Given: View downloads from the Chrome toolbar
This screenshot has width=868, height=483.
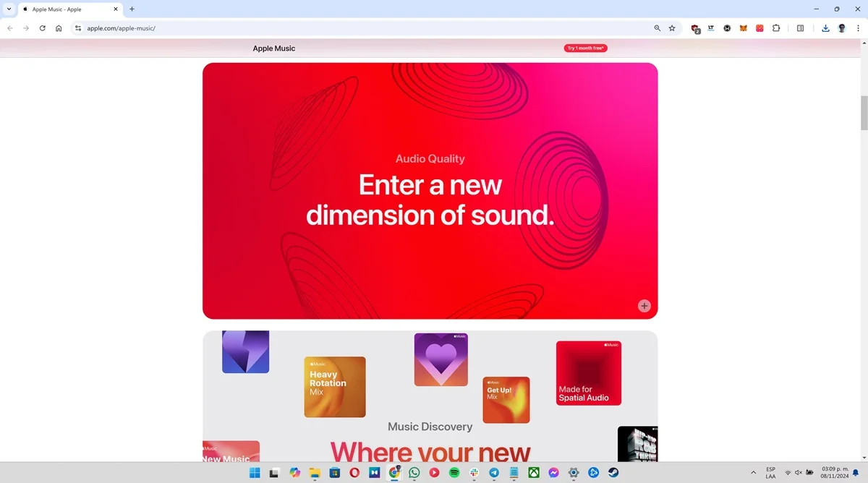Looking at the screenshot, I should pos(825,27).
